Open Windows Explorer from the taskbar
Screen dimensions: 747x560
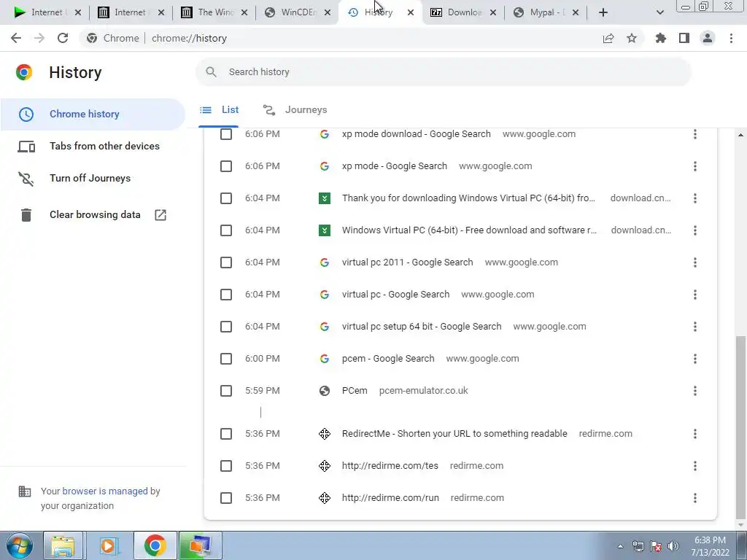pos(63,545)
